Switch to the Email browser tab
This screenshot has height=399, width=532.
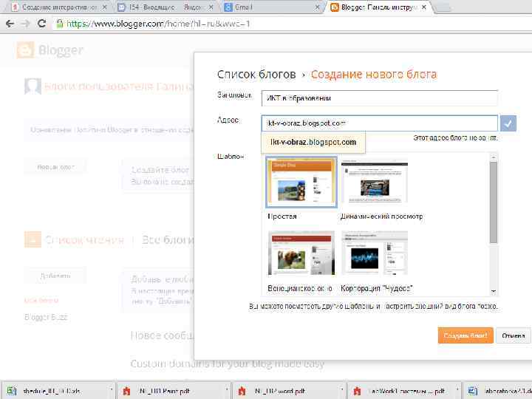pyautogui.click(x=271, y=7)
